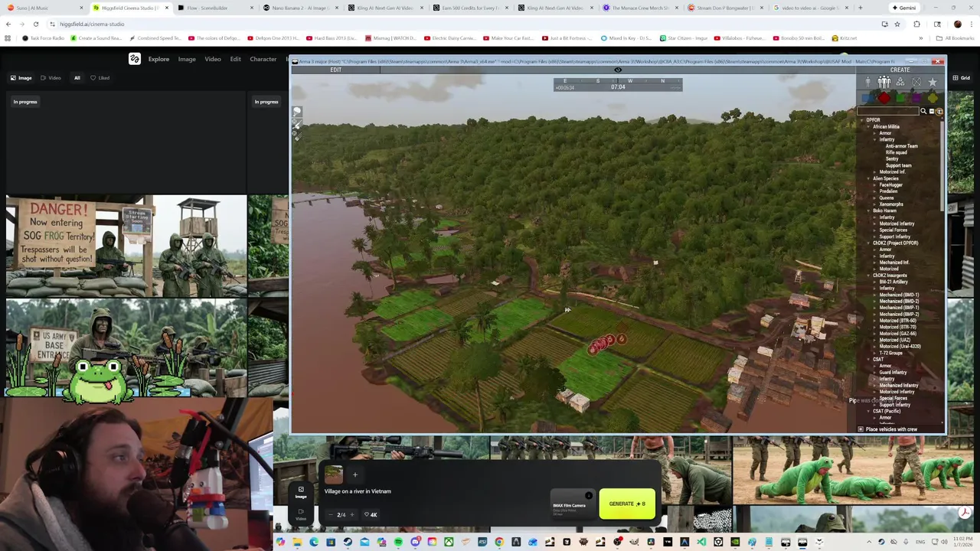Open Explore in Higgsfield navigation
This screenshot has width=980, height=551.
coord(158,59)
